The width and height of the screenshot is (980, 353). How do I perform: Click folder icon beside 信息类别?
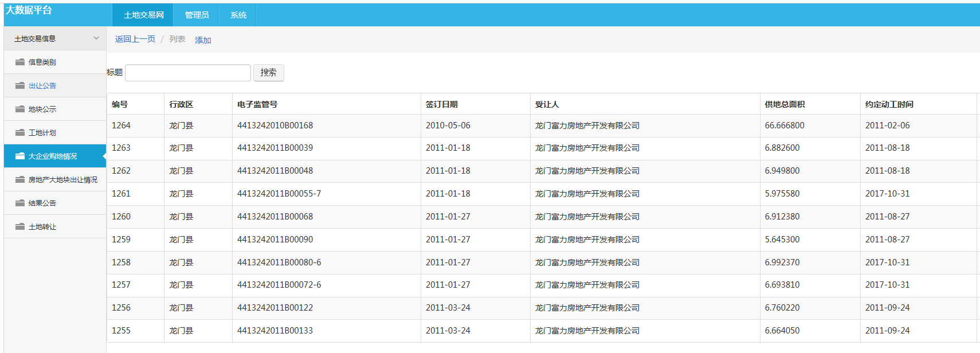coord(20,62)
